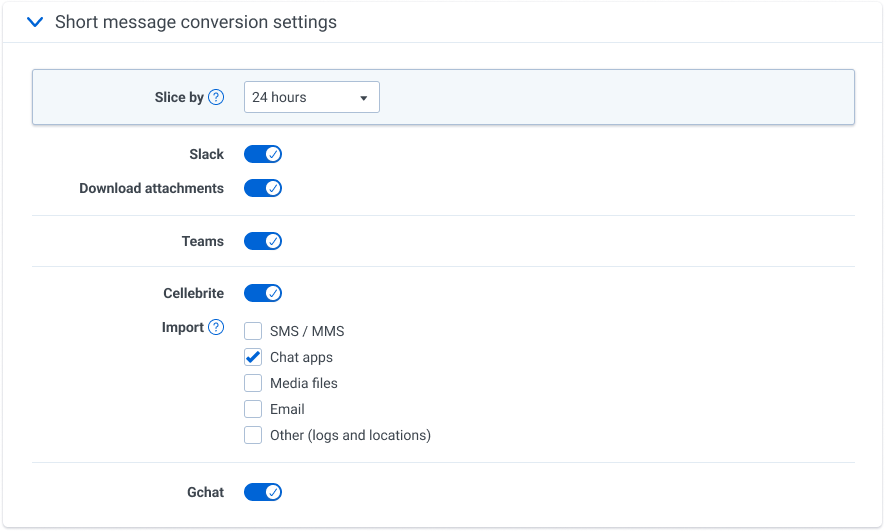This screenshot has height=531, width=885.
Task: Collapse the Short message conversion settings section
Action: [x=35, y=22]
